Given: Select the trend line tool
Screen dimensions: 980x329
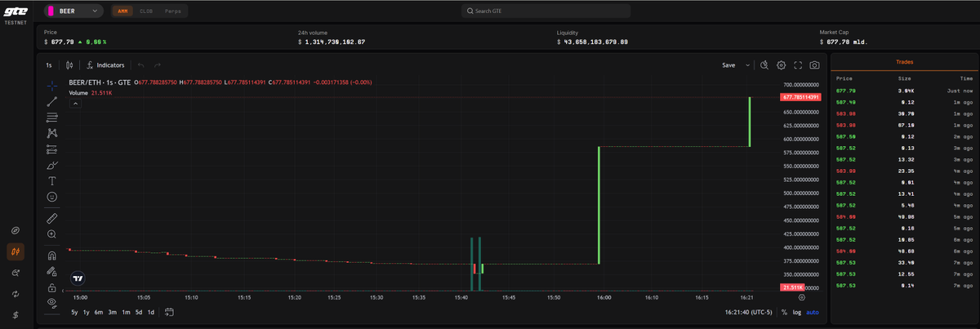Looking at the screenshot, I should (52, 101).
